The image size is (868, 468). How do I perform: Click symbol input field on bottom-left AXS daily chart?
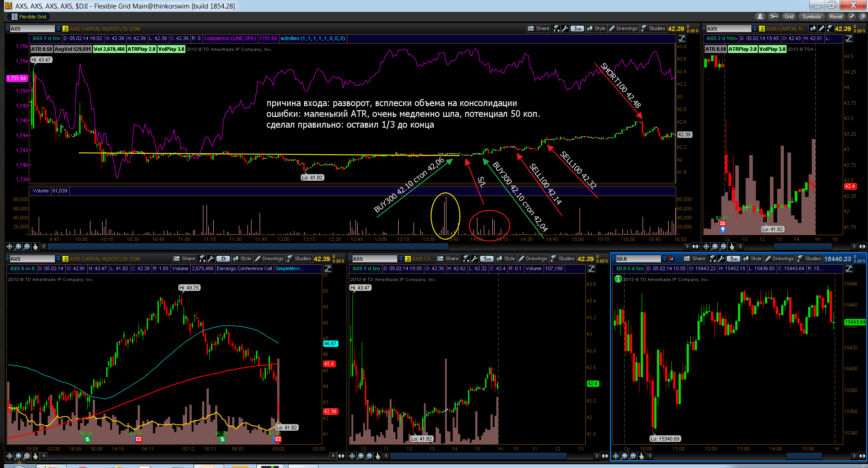pyautogui.click(x=31, y=259)
